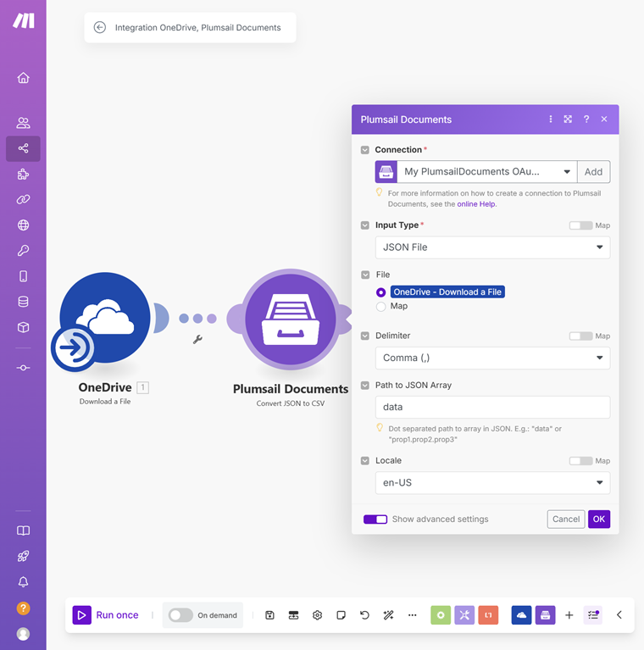
Task: Click the Run once button
Action: (106, 615)
